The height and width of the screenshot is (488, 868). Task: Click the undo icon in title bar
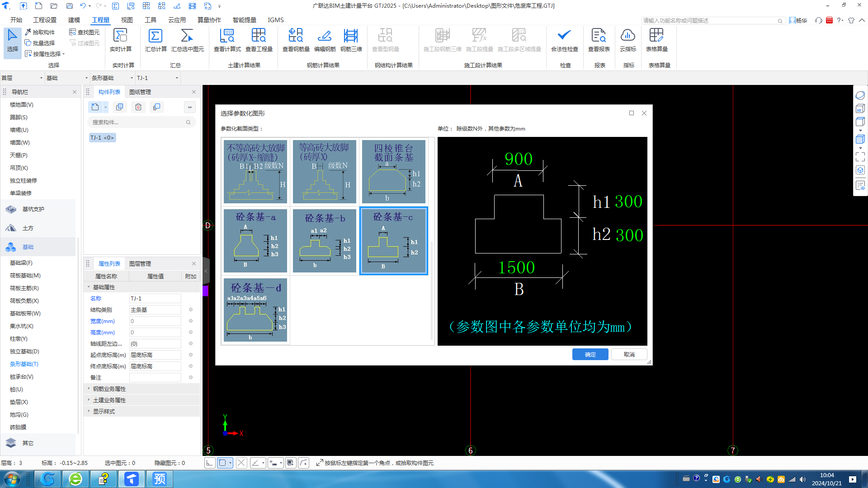(83, 6)
